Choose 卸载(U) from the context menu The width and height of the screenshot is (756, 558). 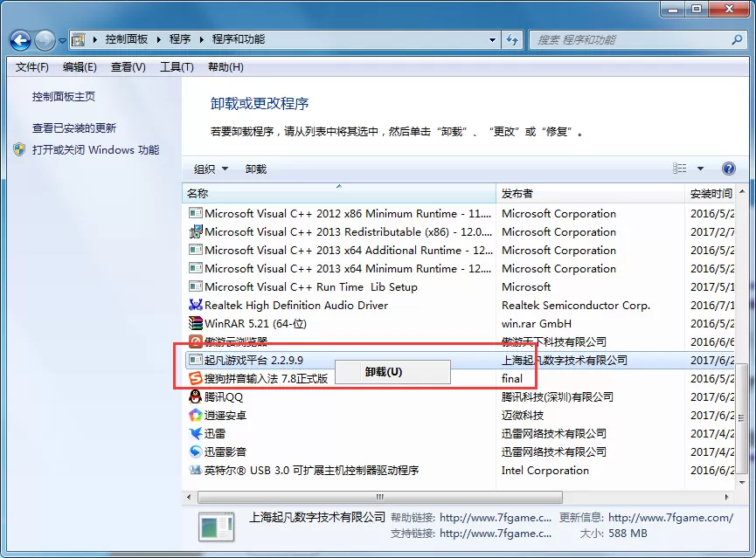[393, 372]
